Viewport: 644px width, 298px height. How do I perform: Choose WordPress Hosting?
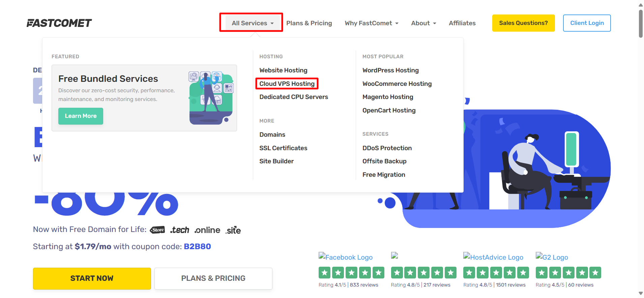tap(390, 70)
